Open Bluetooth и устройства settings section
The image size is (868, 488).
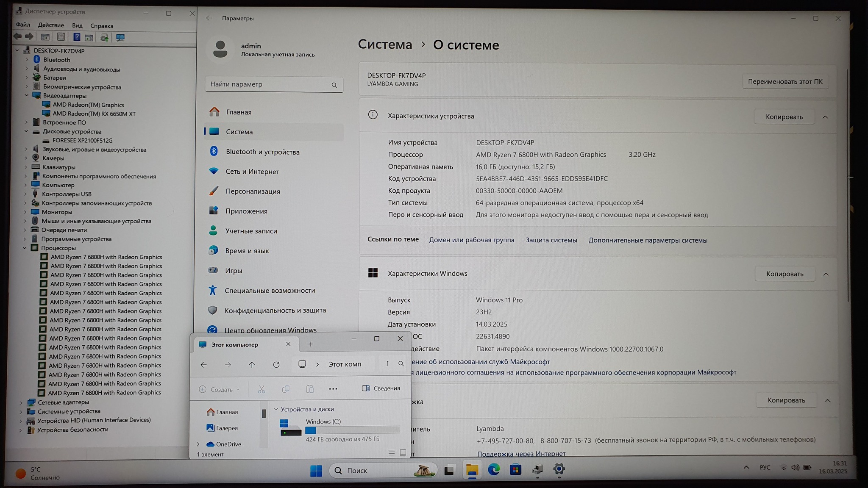pos(262,152)
